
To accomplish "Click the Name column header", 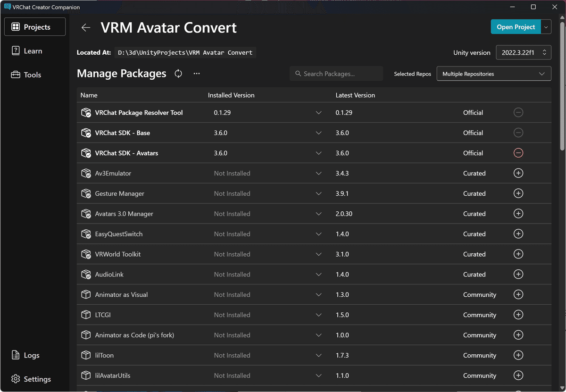I will [89, 95].
